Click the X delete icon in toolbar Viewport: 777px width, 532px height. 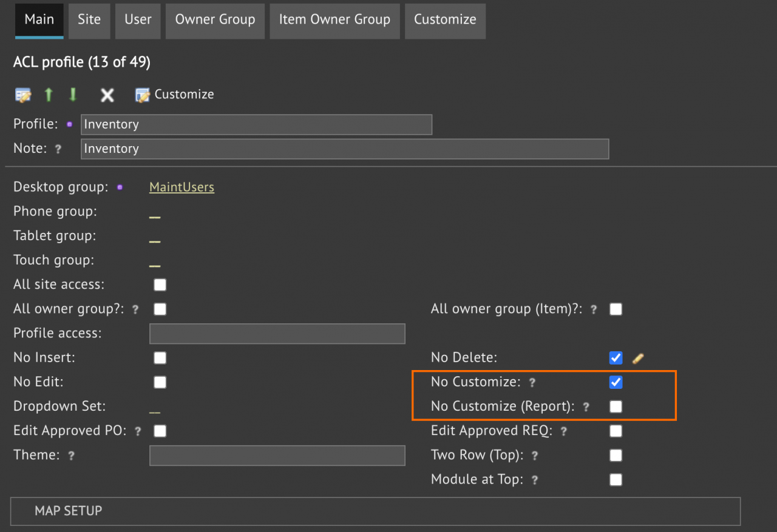tap(107, 95)
